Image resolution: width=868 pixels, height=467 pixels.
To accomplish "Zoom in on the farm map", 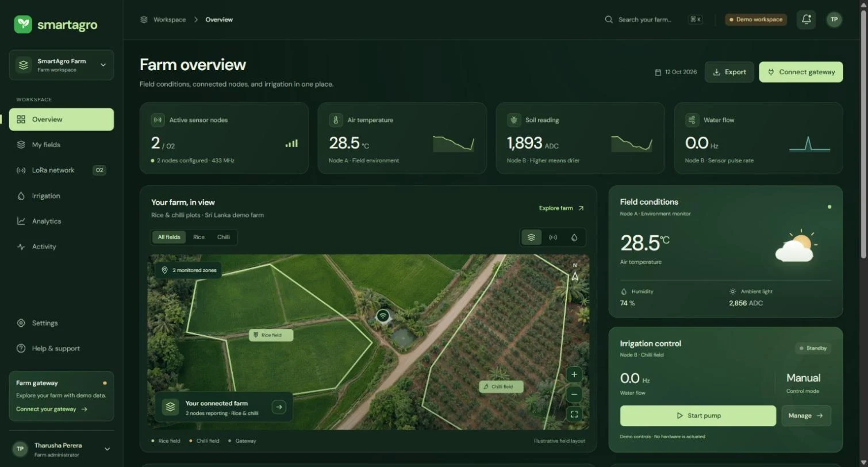I will [x=574, y=374].
